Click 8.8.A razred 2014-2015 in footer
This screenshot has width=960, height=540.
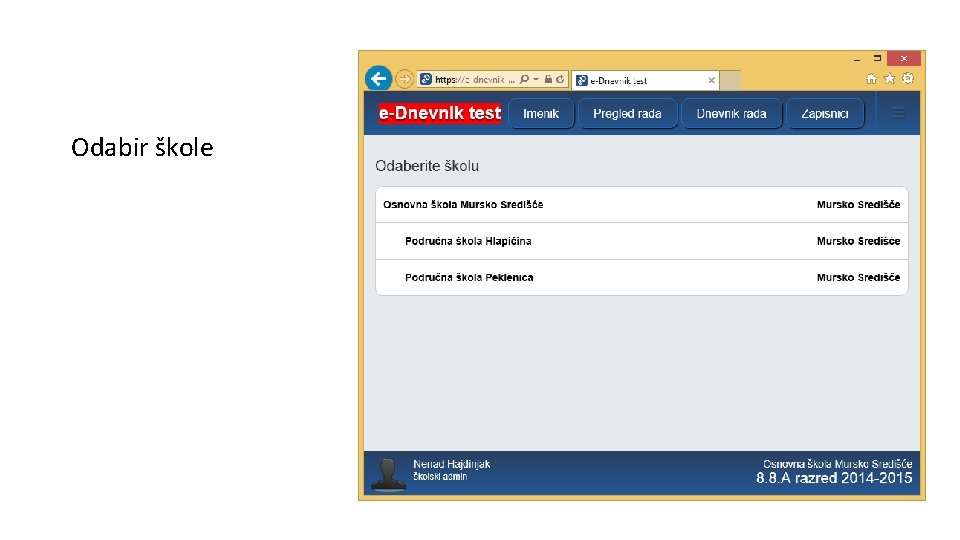tap(834, 478)
